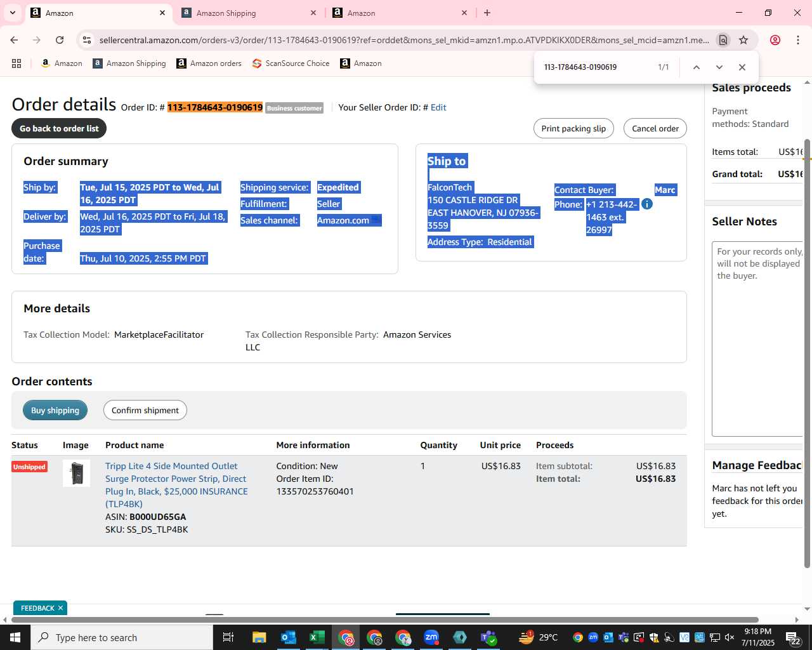Go to next find-in-page match

pyautogui.click(x=719, y=67)
